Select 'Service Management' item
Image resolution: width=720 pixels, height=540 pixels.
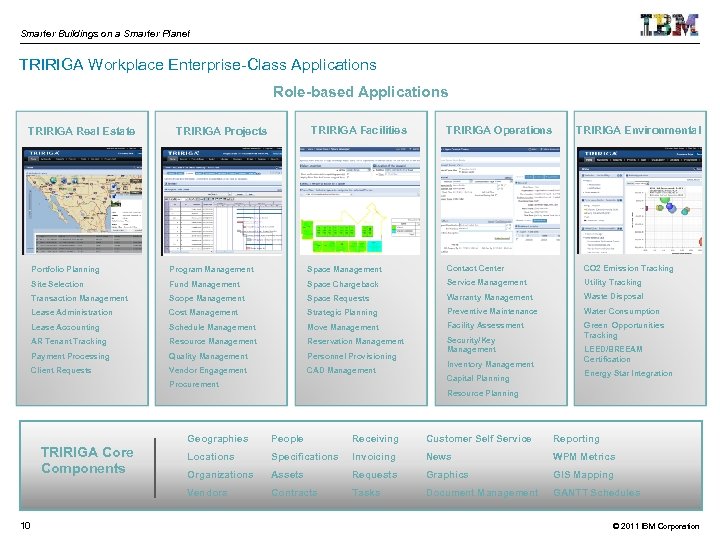click(487, 282)
